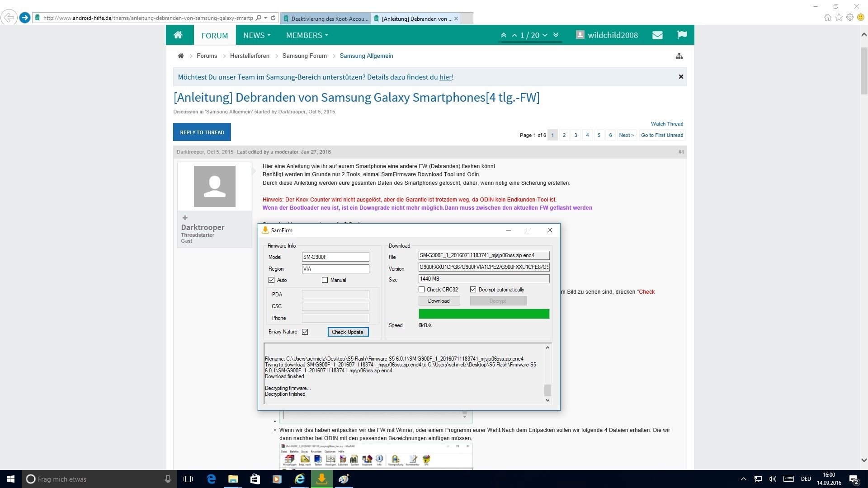Click the volume icon in the system tray
868x488 pixels.
point(773,479)
